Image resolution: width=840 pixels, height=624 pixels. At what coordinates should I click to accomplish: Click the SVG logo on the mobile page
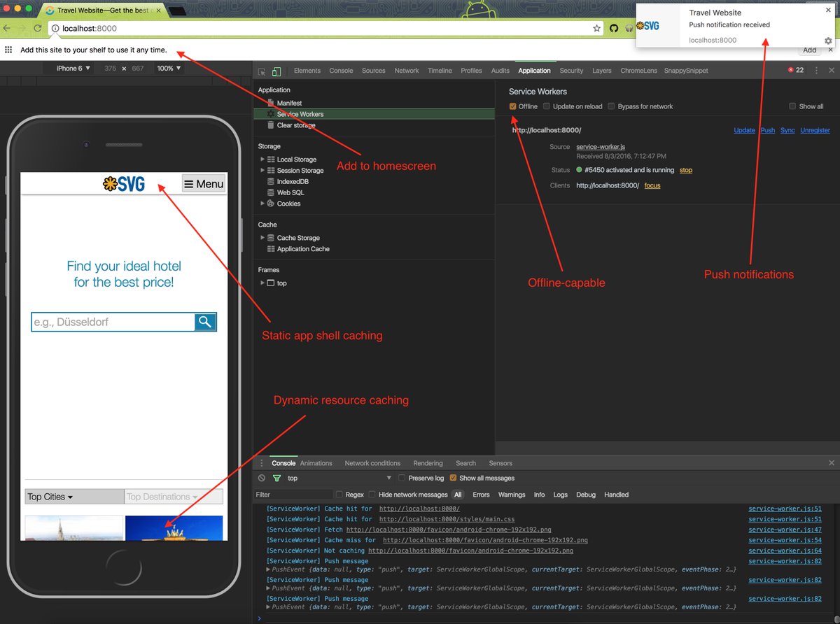[x=124, y=184]
